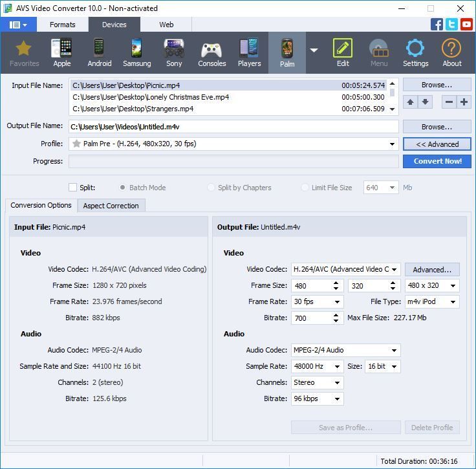Select the Samsung devices icon
This screenshot has height=469, width=476.
(136, 53)
